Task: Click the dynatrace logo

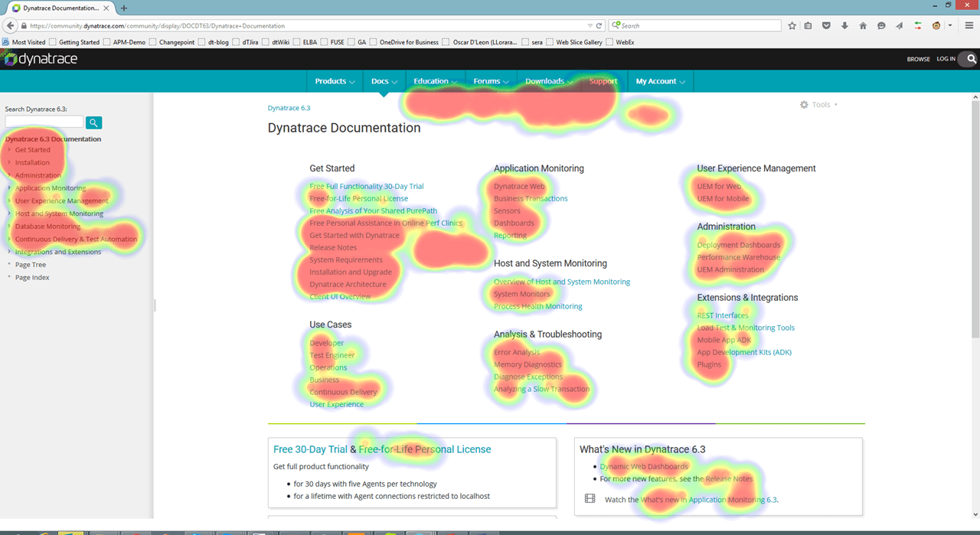Action: click(39, 59)
